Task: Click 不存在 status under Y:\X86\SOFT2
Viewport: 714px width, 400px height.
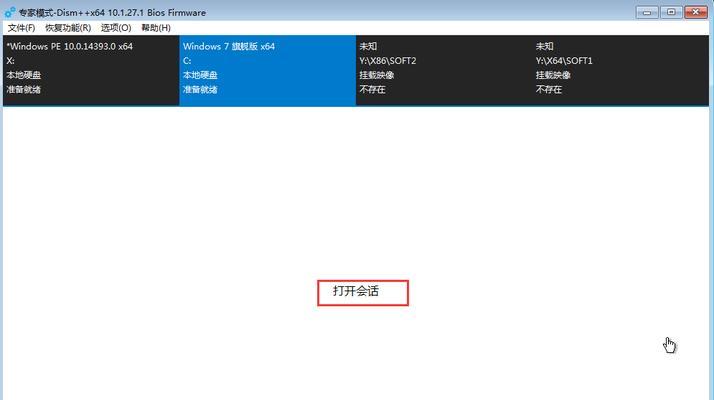Action: point(372,89)
